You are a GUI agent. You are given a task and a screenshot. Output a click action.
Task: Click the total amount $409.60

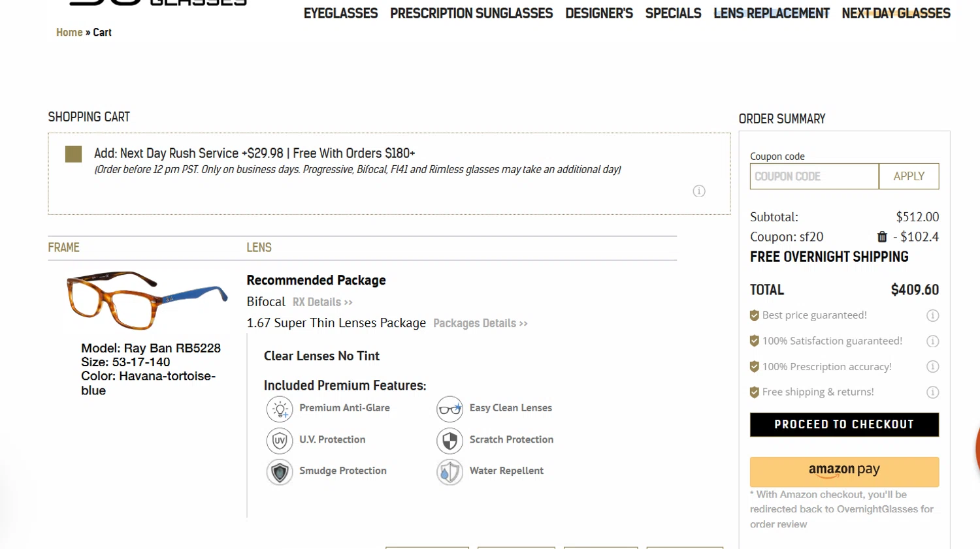coord(915,290)
